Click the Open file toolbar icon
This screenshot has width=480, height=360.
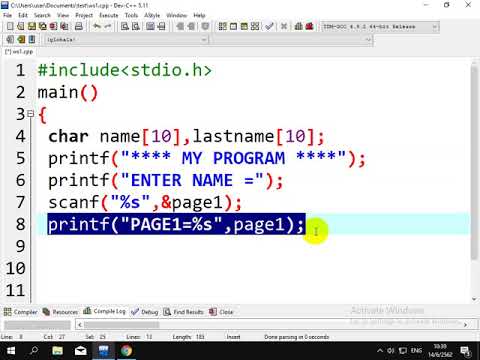pyautogui.click(x=21, y=26)
